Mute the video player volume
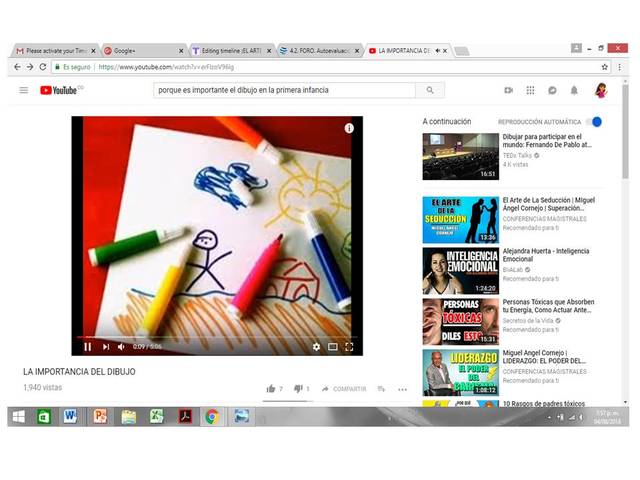The image size is (640, 480). 121,347
